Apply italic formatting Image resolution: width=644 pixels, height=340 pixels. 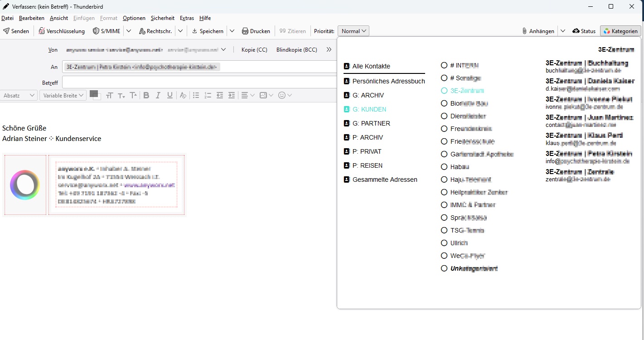pos(158,95)
